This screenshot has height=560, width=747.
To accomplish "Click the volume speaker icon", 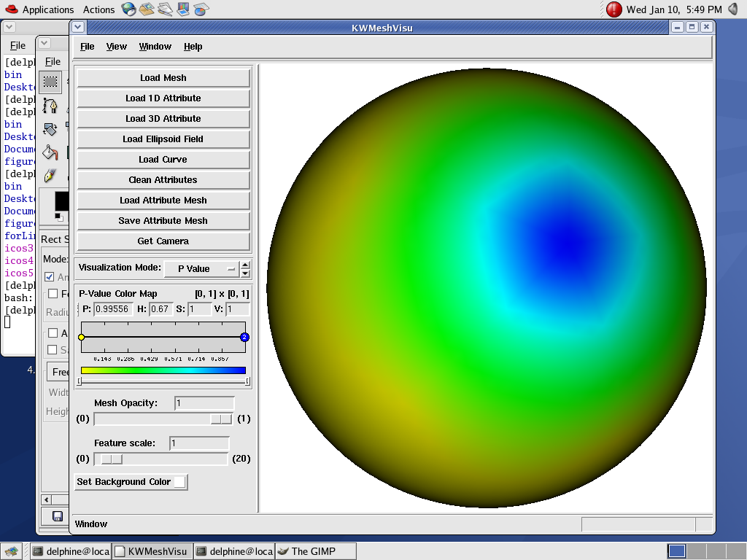I will pos(732,9).
